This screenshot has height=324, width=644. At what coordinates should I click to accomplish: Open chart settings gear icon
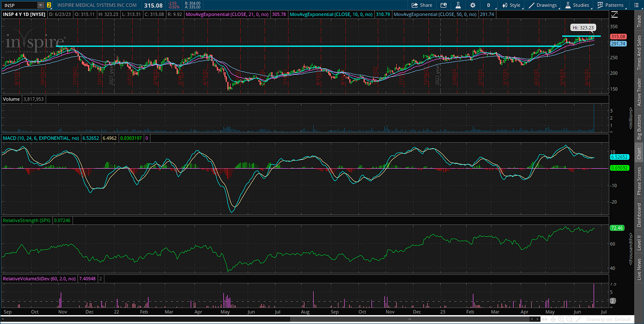coord(473,5)
